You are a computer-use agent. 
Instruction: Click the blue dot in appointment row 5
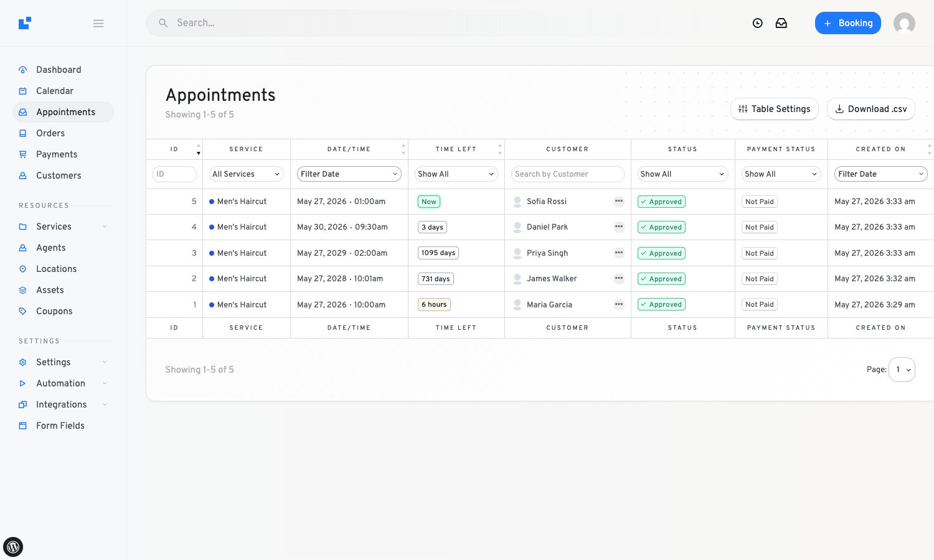coord(212,202)
